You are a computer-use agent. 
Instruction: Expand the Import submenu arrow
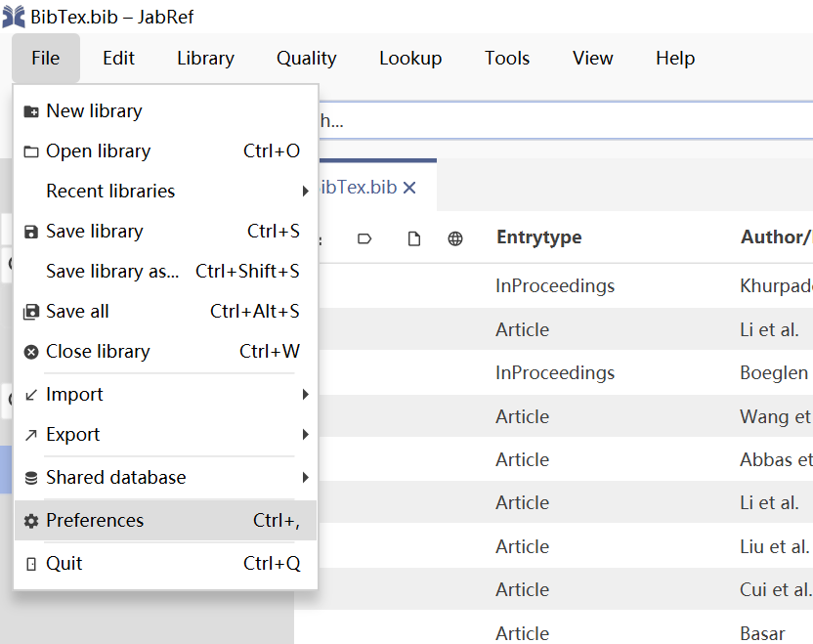[305, 395]
